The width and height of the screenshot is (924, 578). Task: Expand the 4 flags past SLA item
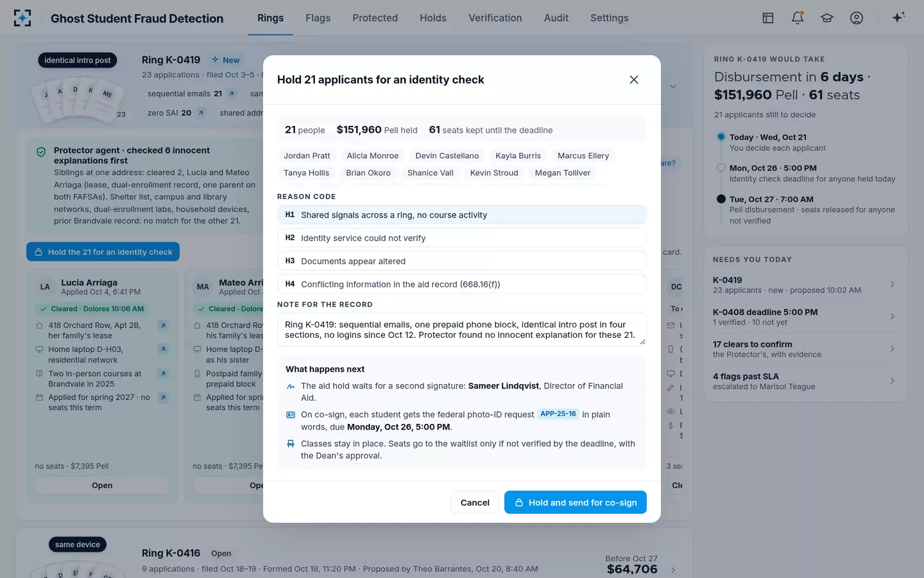[806, 381]
